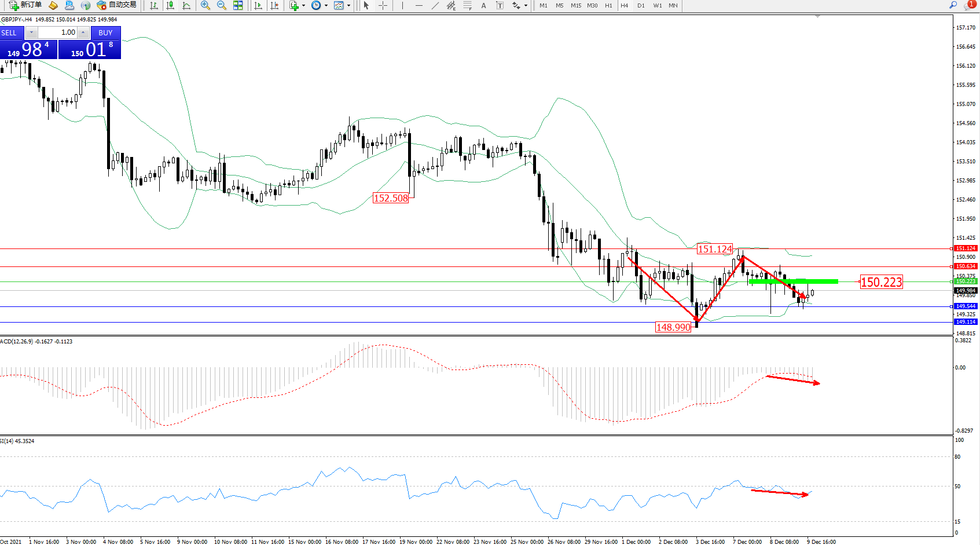This screenshot has width=980, height=545.
Task: Click the tile windows icon
Action: [x=238, y=5]
